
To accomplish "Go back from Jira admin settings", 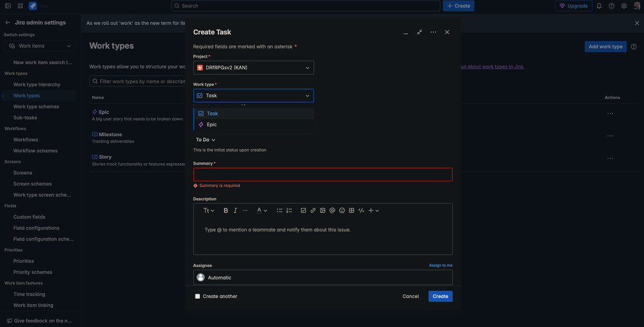I will tap(8, 23).
